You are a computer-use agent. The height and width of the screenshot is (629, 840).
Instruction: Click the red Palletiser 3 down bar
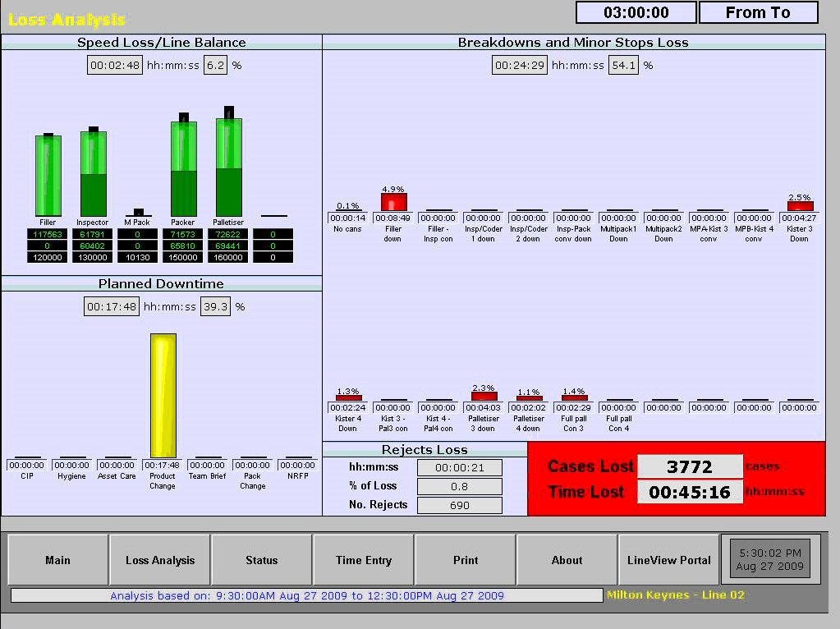tap(484, 396)
